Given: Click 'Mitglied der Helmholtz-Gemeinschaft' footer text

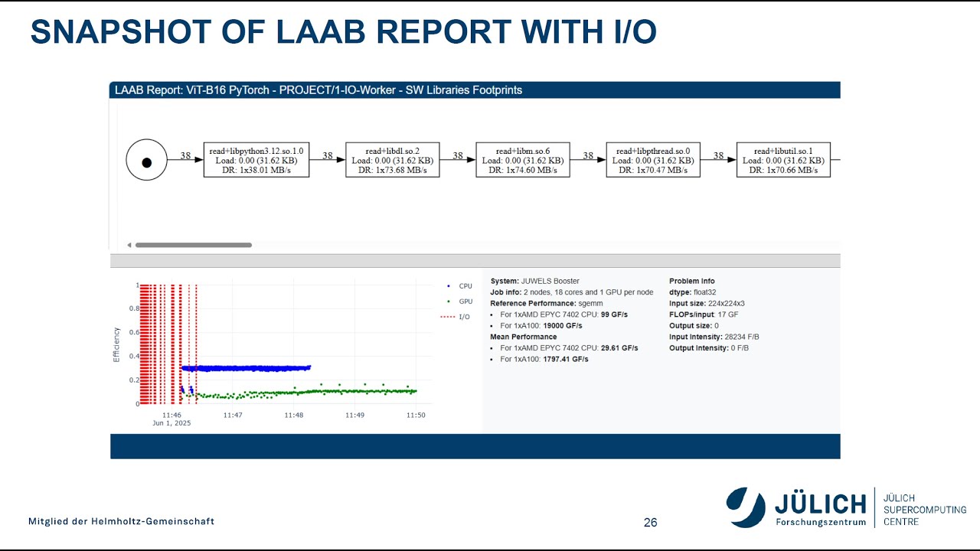Looking at the screenshot, I should coord(122,521).
